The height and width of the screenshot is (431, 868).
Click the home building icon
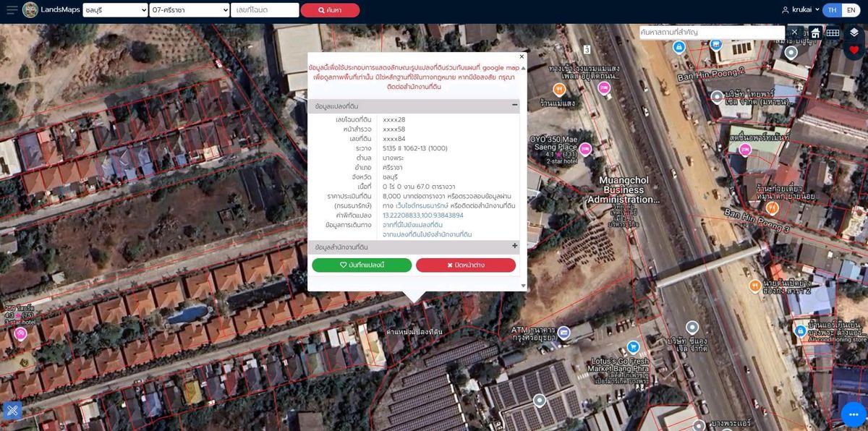(x=815, y=33)
